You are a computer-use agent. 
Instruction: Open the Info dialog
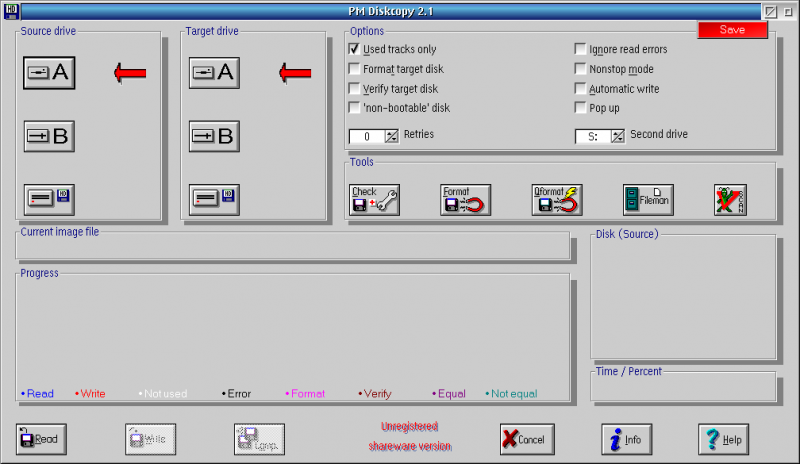(627, 439)
